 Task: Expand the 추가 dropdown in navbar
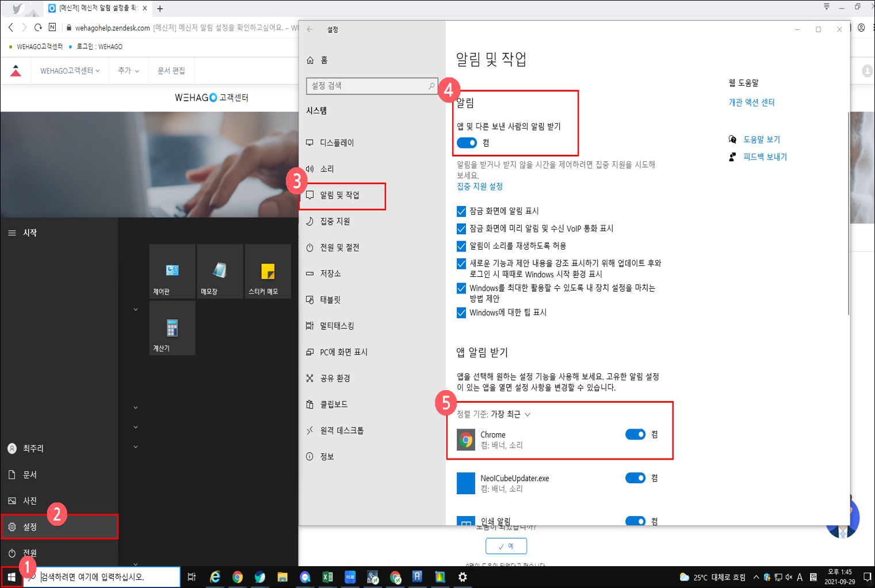click(x=128, y=71)
